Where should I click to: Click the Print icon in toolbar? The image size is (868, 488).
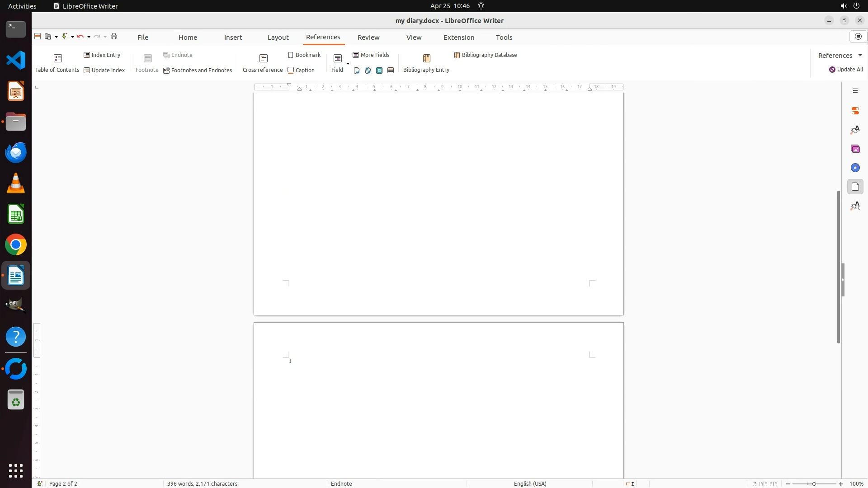pyautogui.click(x=114, y=37)
